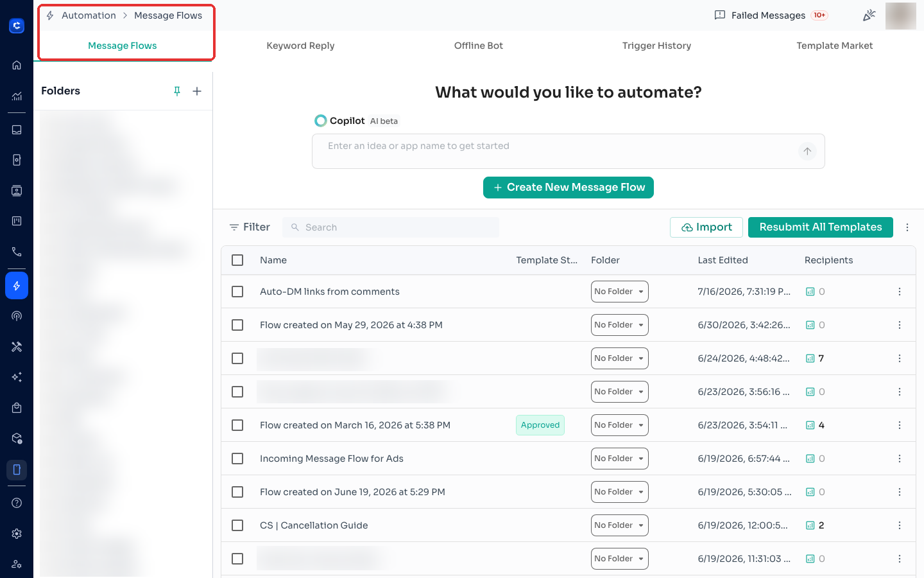Open the Help question mark icon

tap(17, 503)
